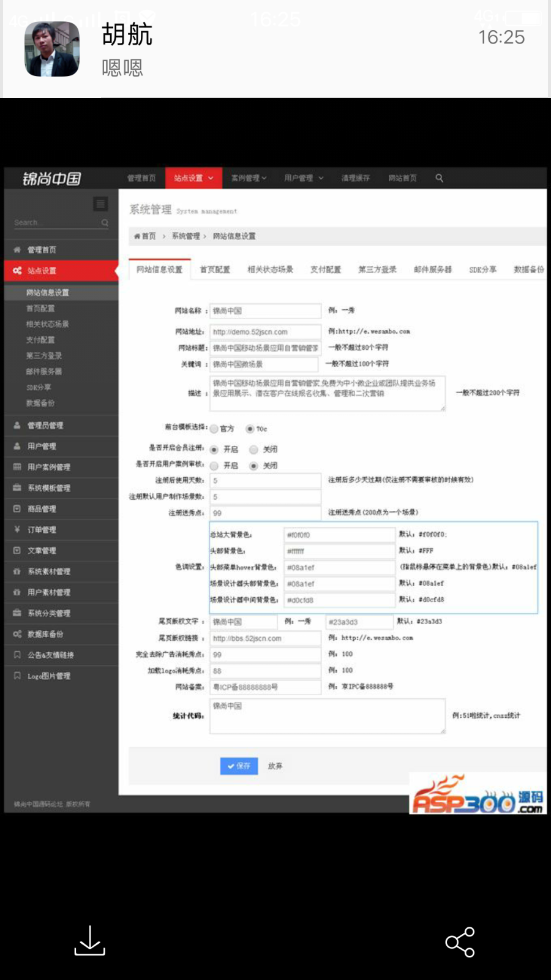Switch to the 相关状态场景 tab
551x980 pixels.
(270, 269)
